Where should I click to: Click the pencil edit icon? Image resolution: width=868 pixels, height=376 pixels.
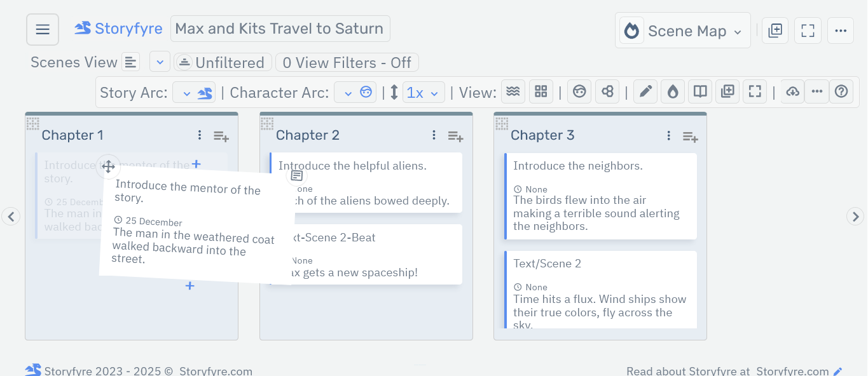click(645, 92)
